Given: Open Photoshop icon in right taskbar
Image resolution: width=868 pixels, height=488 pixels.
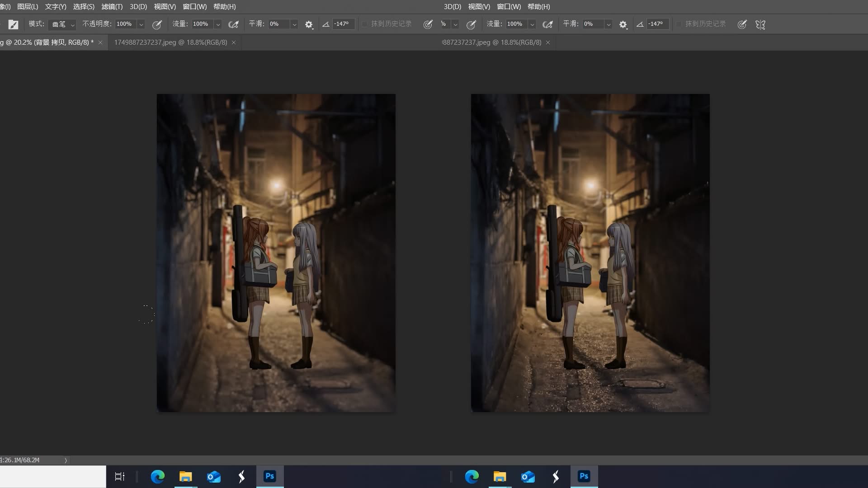Looking at the screenshot, I should tap(584, 477).
